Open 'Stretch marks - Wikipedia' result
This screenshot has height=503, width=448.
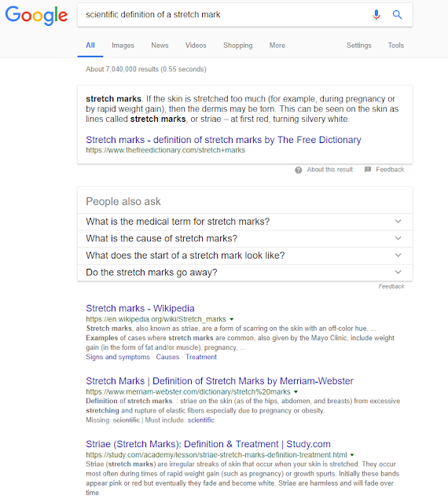[140, 308]
